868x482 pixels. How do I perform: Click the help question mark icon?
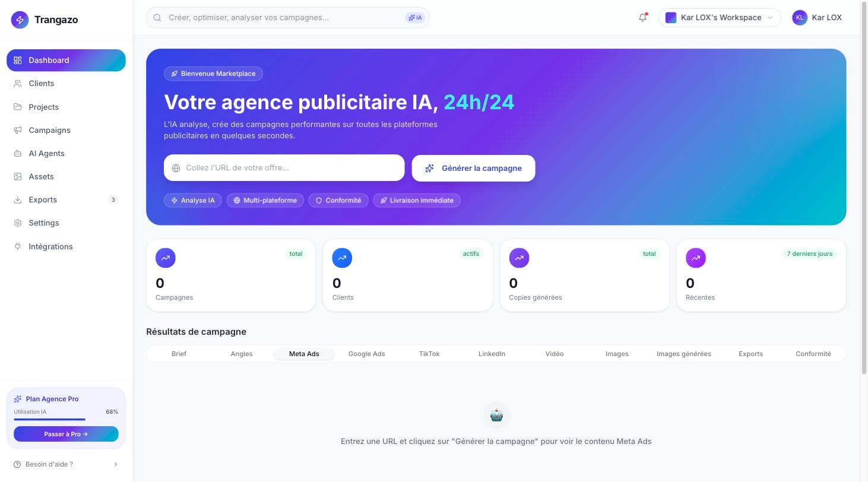click(17, 464)
